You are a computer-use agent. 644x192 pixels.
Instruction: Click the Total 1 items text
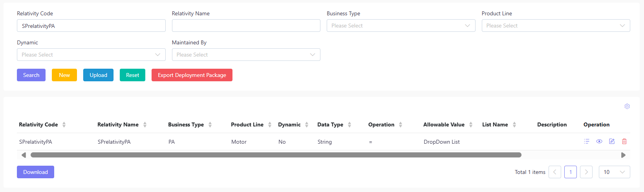click(530, 172)
